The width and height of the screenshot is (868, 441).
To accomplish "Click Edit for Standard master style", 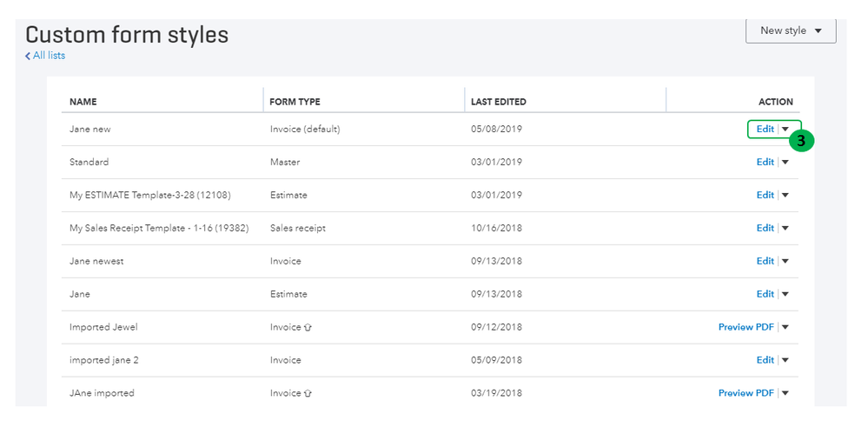I will 765,162.
